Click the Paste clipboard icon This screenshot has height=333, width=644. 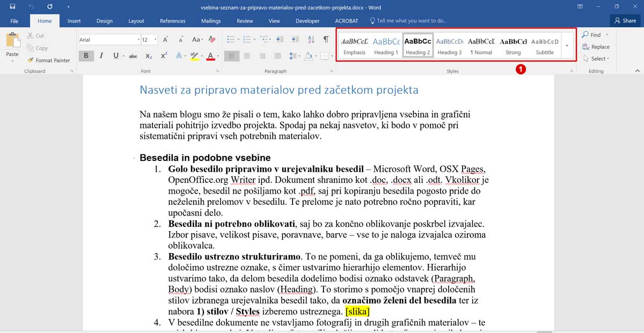click(12, 41)
